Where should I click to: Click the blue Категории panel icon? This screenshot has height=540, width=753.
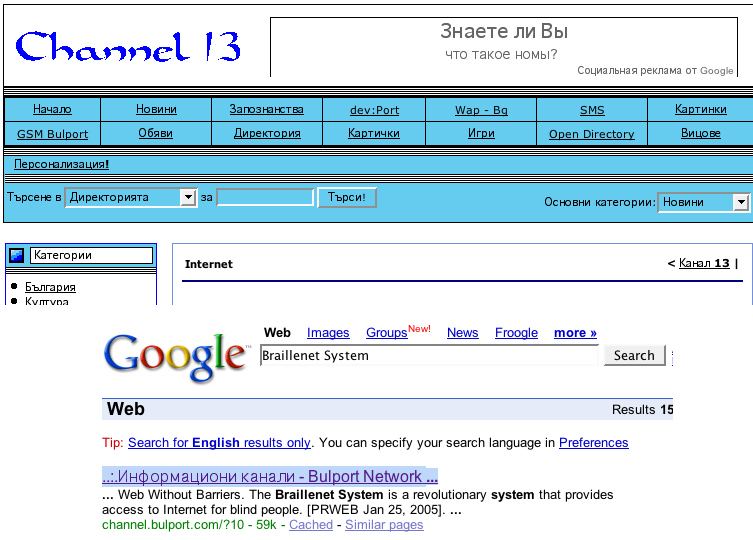coord(17,255)
